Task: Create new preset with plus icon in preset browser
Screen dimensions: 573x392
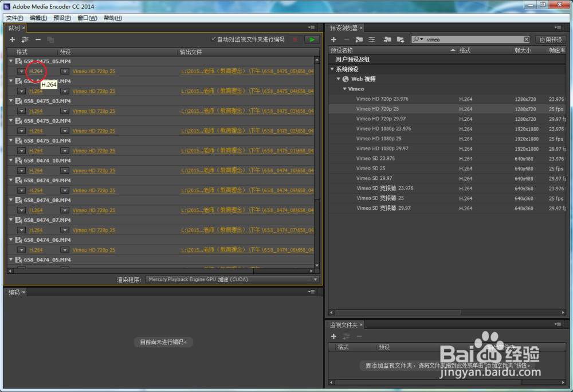Action: point(333,40)
